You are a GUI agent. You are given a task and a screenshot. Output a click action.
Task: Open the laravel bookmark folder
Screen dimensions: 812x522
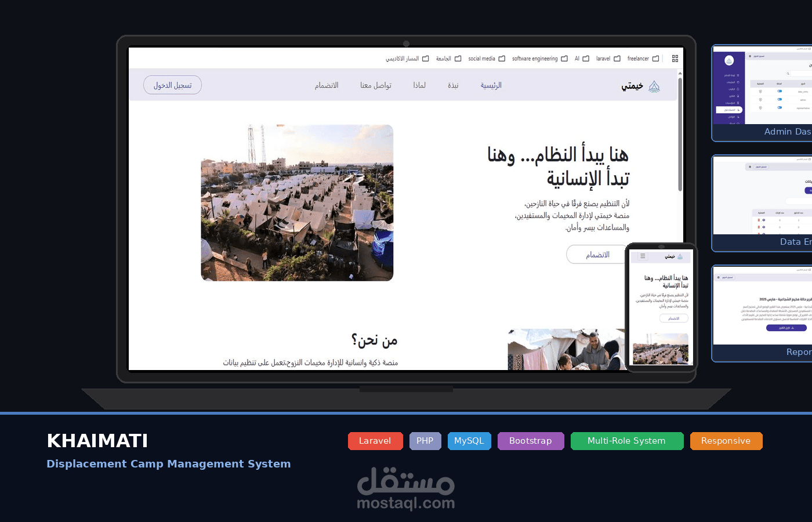(x=608, y=59)
